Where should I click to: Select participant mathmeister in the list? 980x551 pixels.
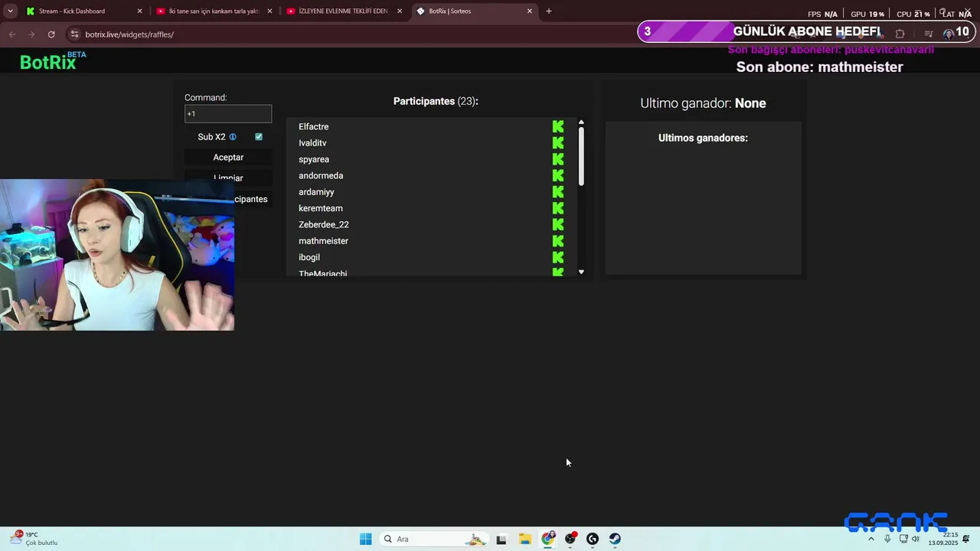[323, 241]
